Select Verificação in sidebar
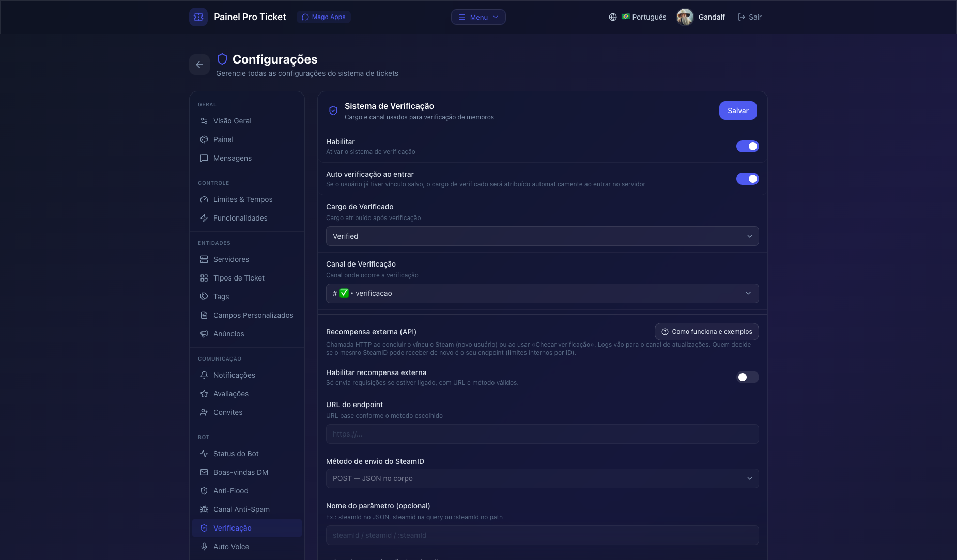Image resolution: width=957 pixels, height=560 pixels. [x=247, y=528]
